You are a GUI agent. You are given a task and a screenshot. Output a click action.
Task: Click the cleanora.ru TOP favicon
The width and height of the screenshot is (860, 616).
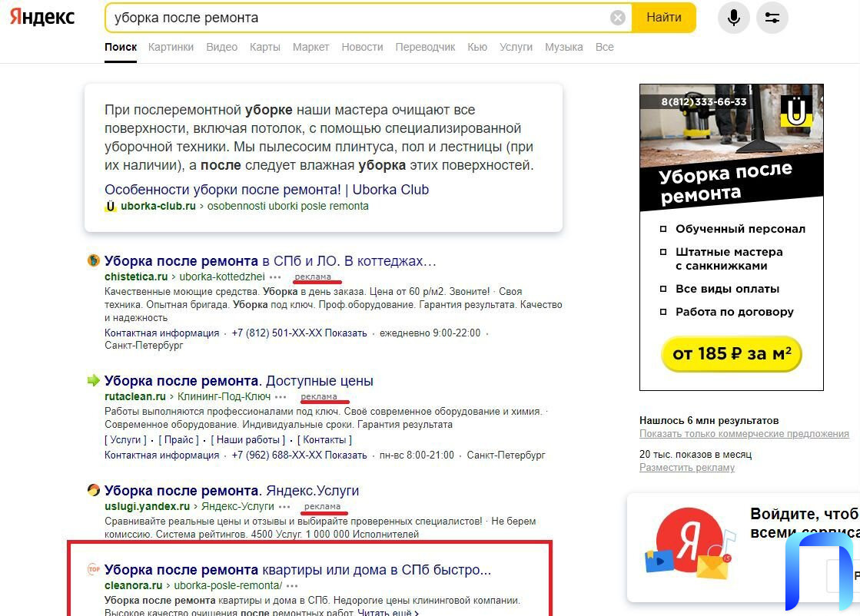pos(94,569)
